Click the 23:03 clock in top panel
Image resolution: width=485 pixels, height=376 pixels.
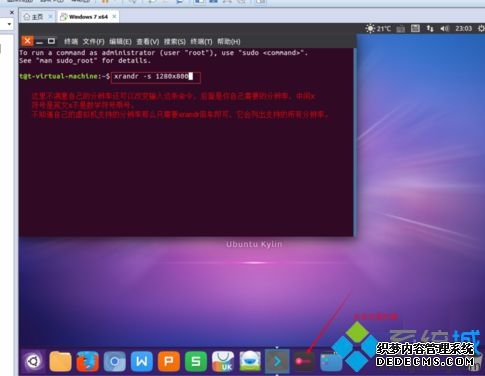pyautogui.click(x=464, y=29)
